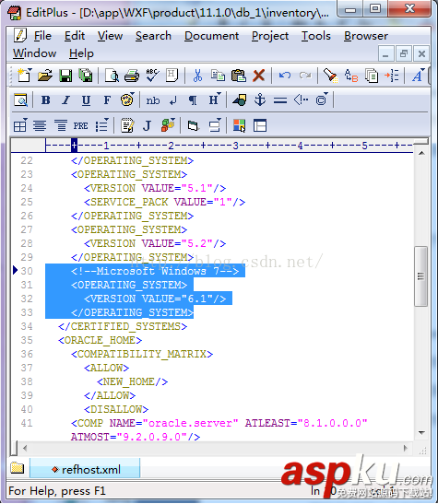Image resolution: width=438 pixels, height=504 pixels.
Task: Click the vertical scrollbar thumb
Action: coord(420,276)
